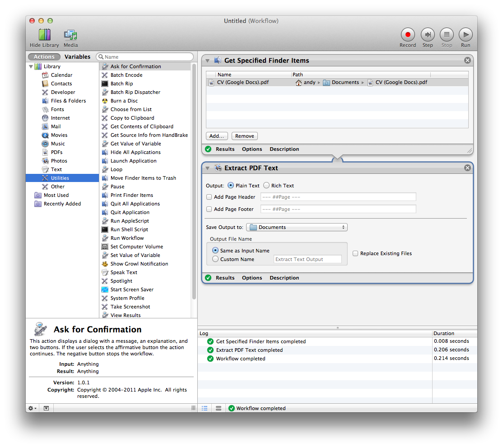Select Internet category in Library

tap(61, 118)
